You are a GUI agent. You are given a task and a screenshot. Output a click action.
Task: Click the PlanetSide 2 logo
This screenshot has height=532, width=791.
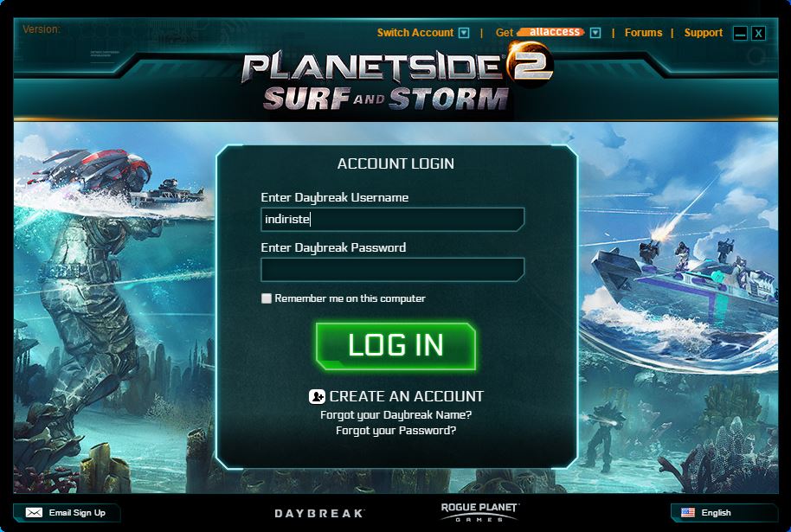[x=397, y=75]
